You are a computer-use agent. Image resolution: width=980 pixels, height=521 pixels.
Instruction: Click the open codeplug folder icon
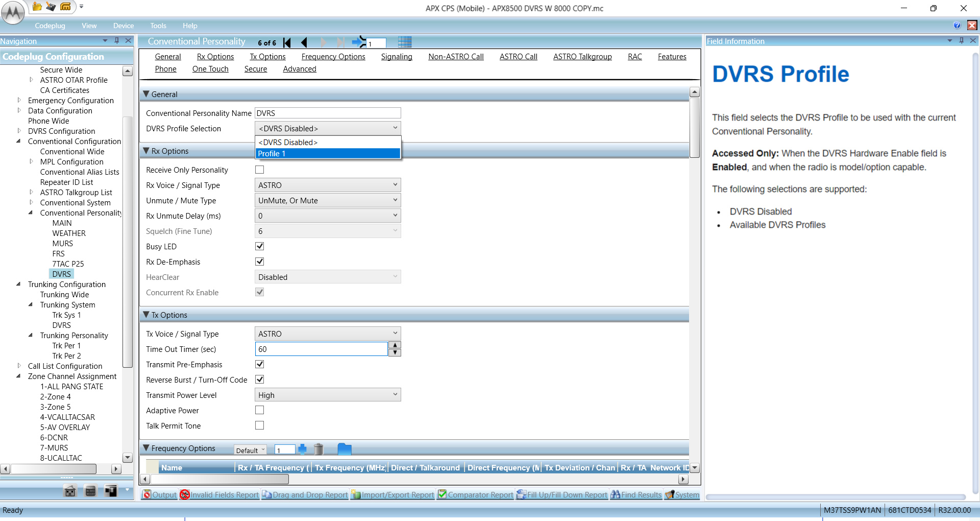coord(37,7)
